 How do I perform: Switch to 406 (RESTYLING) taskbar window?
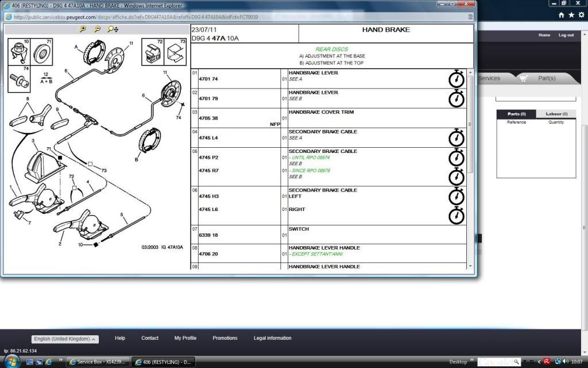tap(164, 362)
